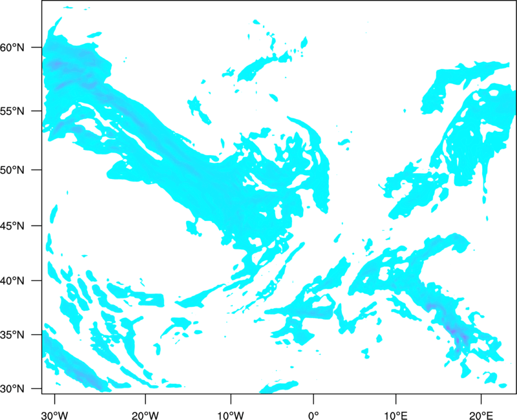Click the 30°W longitude label
This screenshot has width=517, height=420.
[55, 415]
